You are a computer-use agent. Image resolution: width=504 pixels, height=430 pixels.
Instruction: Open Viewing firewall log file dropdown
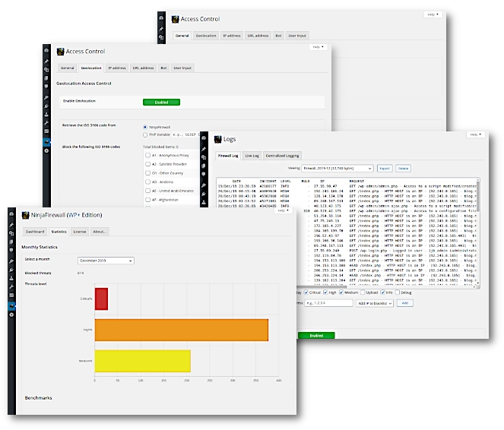[x=338, y=168]
